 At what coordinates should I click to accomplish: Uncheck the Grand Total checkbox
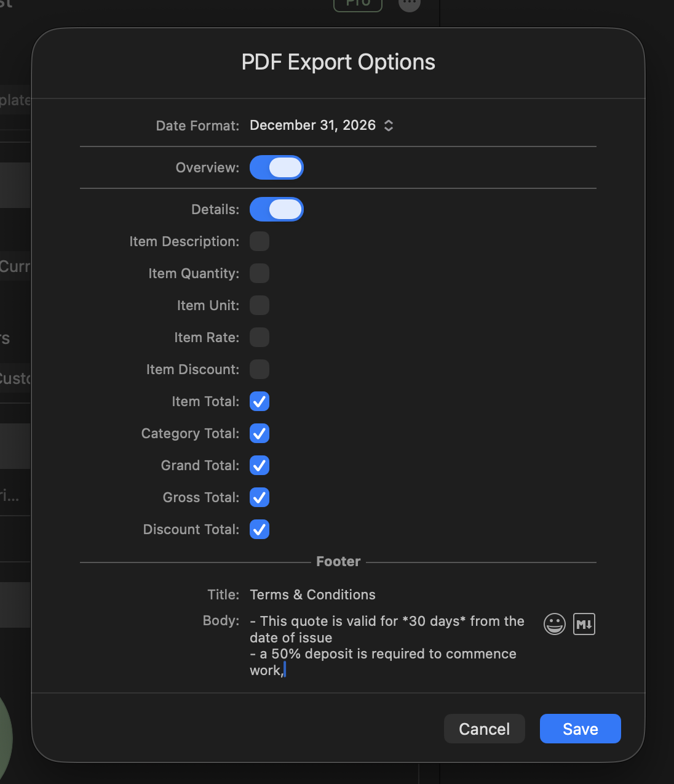pos(260,465)
